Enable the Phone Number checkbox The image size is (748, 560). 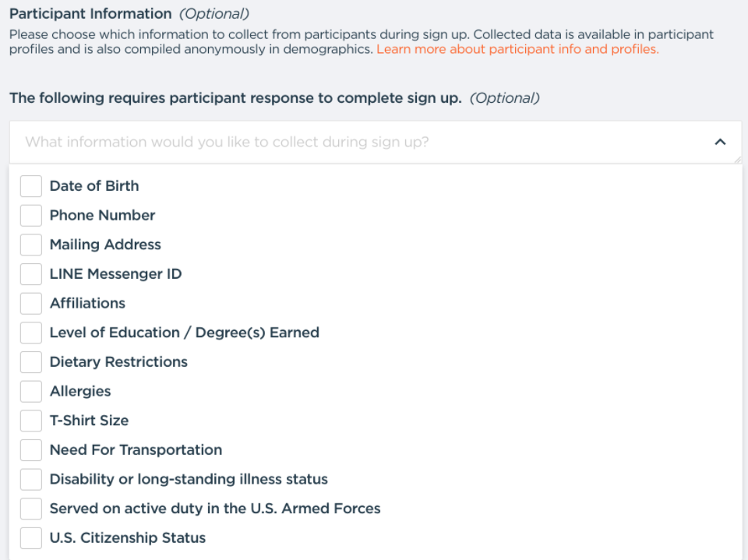[x=31, y=216]
